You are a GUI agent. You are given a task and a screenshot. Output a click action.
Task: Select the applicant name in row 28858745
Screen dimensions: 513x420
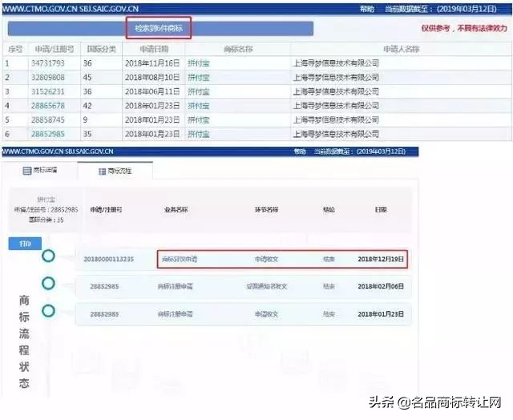336,119
